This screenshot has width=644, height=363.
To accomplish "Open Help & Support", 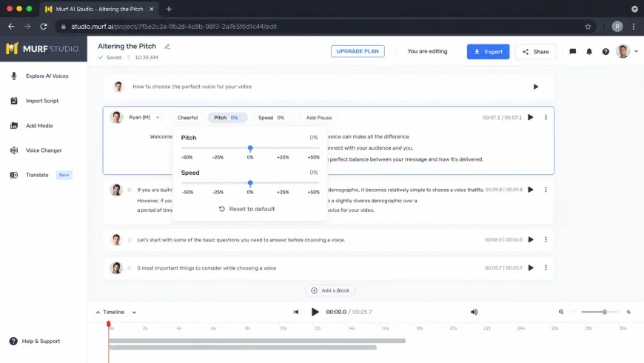I will tap(35, 342).
